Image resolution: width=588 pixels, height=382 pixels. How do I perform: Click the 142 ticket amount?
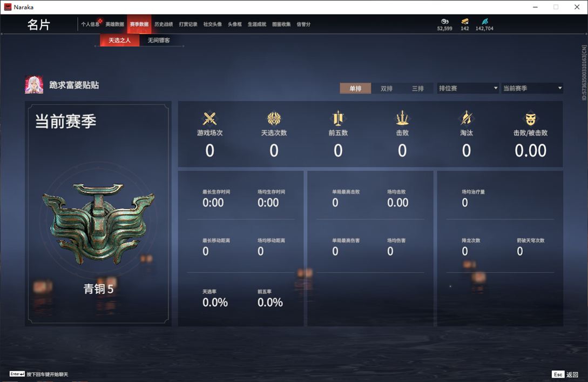tap(465, 29)
